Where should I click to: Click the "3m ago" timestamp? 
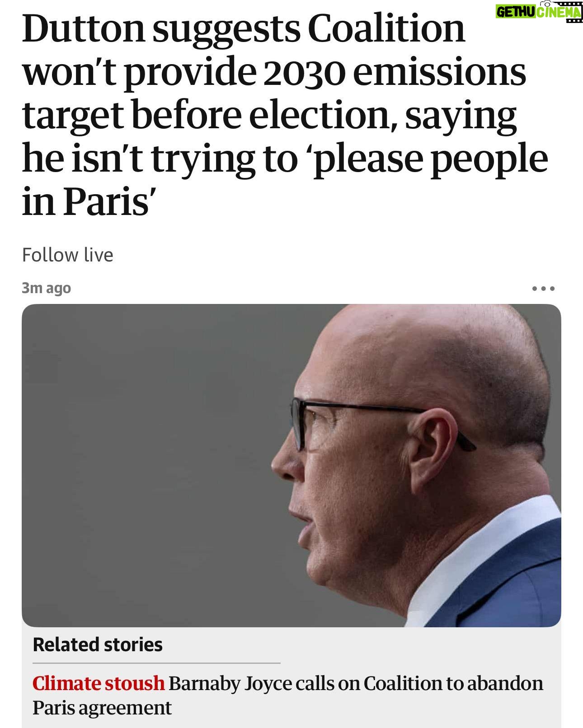[x=47, y=288]
